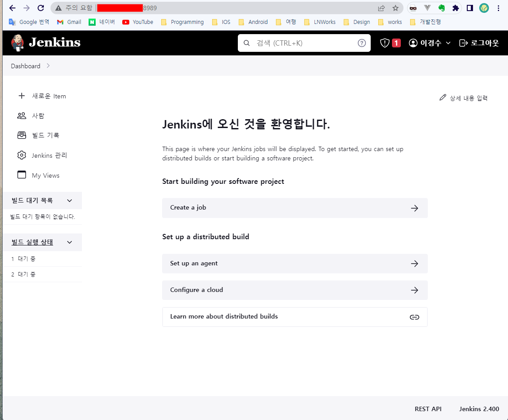
Task: Click the red notification badge showing 1
Action: click(396, 43)
